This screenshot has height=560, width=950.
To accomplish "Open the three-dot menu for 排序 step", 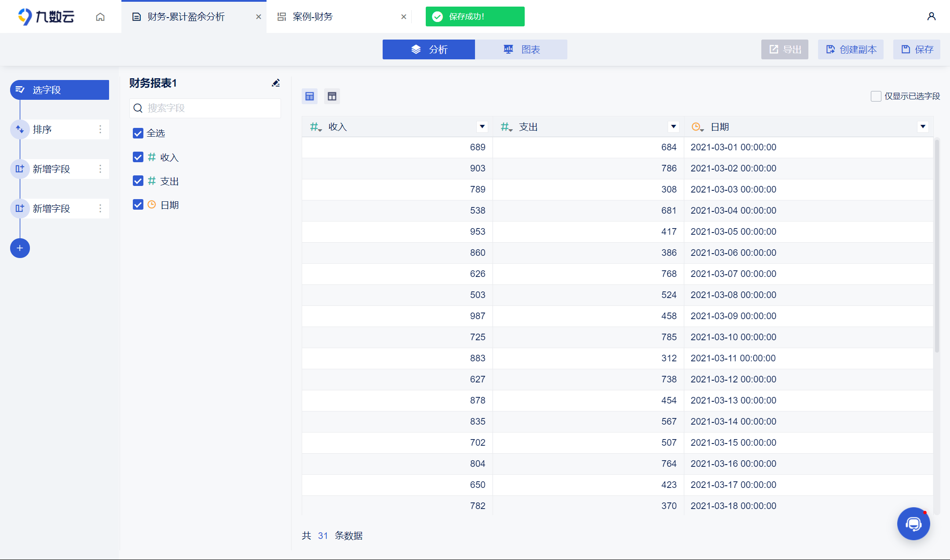I will 100,129.
